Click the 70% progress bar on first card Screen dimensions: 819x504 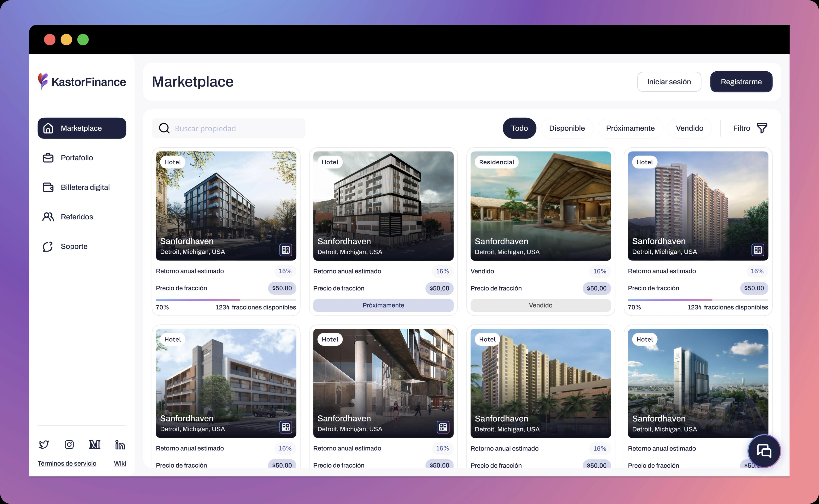click(226, 300)
